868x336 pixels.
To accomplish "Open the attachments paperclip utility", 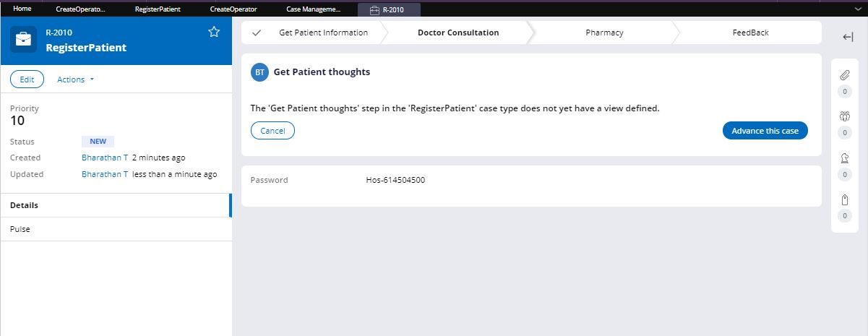I will 844,75.
